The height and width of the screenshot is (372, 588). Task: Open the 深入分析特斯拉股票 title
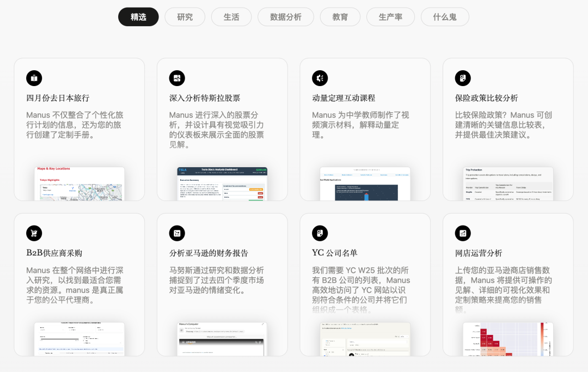click(205, 98)
